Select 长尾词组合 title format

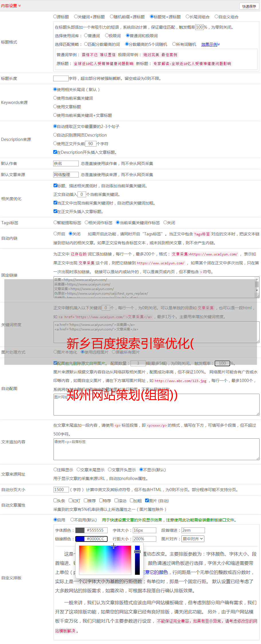(188, 17)
